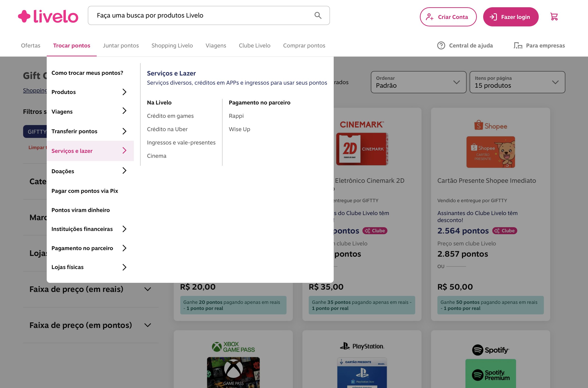Click the R$ 20,00 price
The width and height of the screenshot is (588, 388).
pos(198,287)
